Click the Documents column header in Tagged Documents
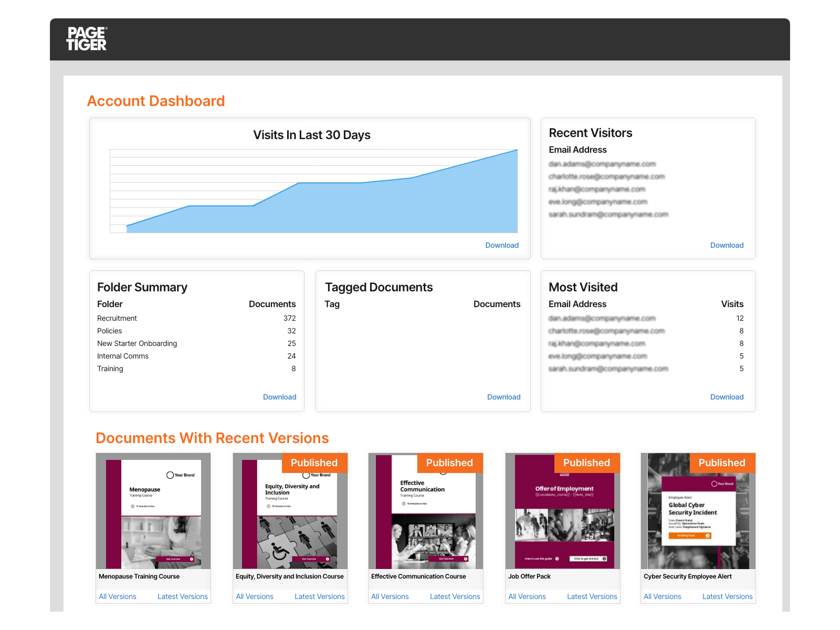 point(497,304)
